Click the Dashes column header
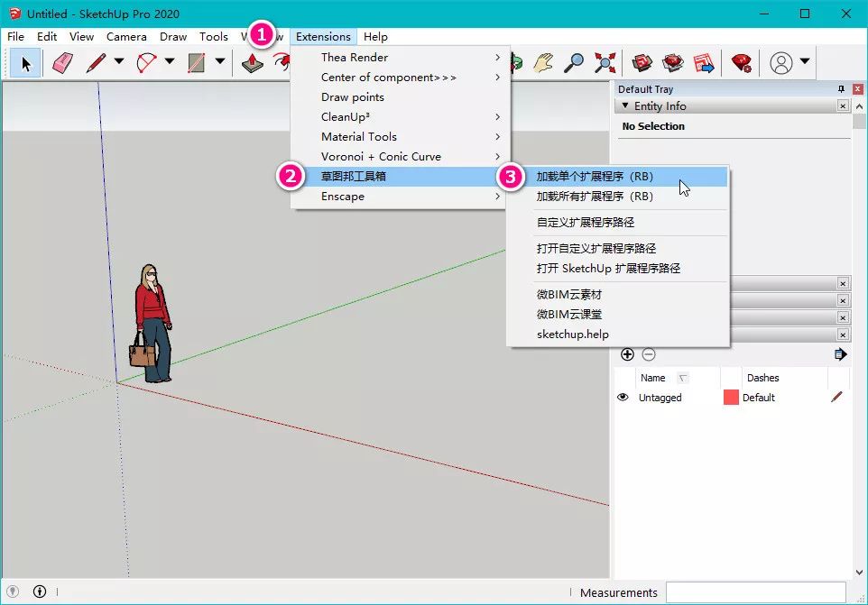The image size is (868, 605). point(762,378)
